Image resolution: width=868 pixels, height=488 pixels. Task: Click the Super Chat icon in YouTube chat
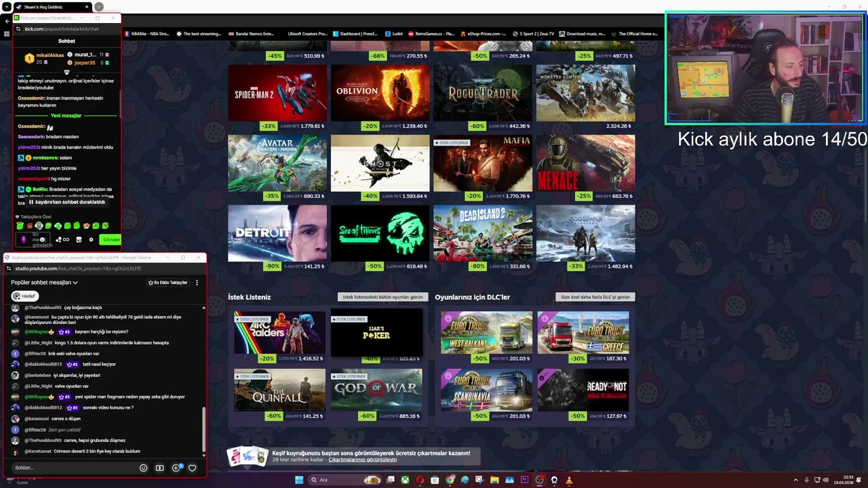coord(159,468)
